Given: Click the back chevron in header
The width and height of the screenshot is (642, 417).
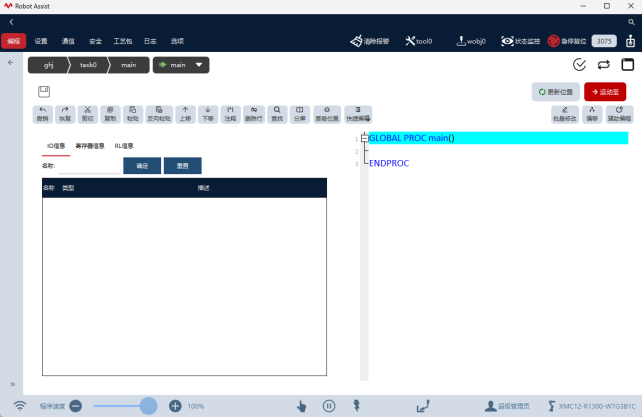Looking at the screenshot, I should (11, 22).
